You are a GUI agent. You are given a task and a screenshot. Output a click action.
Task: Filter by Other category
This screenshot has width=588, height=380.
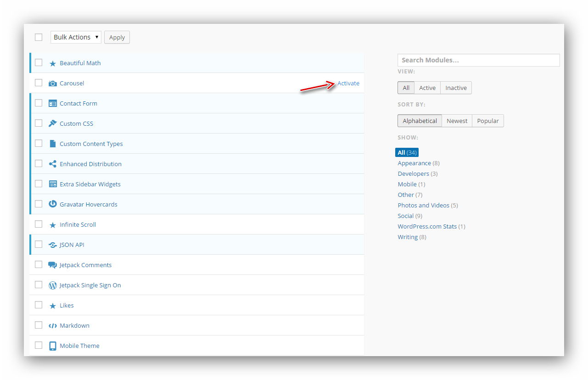(406, 195)
